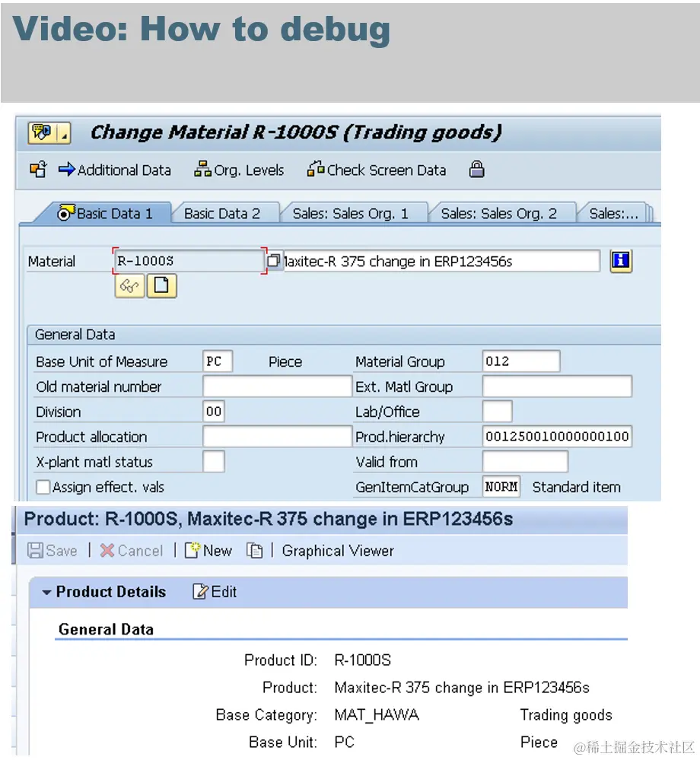Image resolution: width=700 pixels, height=760 pixels.
Task: Click New in the Product toolbar
Action: (209, 551)
